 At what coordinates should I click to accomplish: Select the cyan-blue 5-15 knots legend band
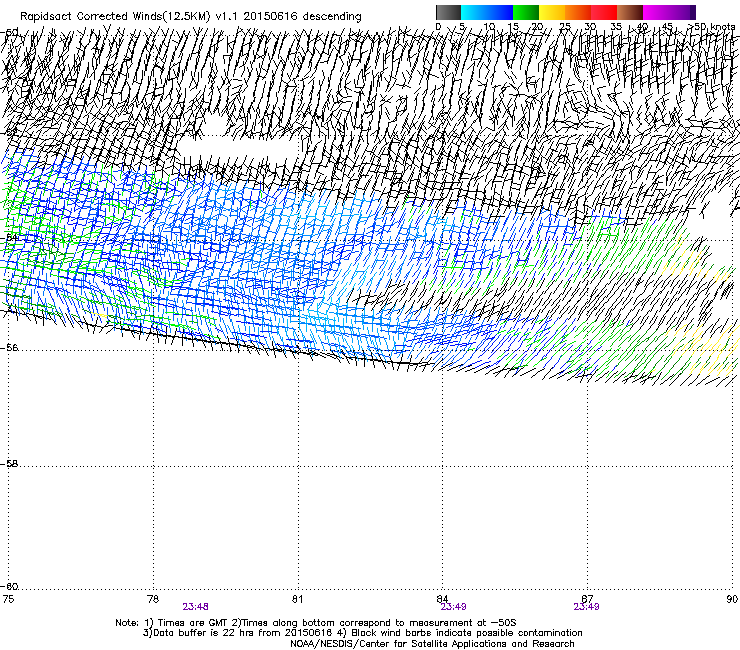click(x=487, y=12)
